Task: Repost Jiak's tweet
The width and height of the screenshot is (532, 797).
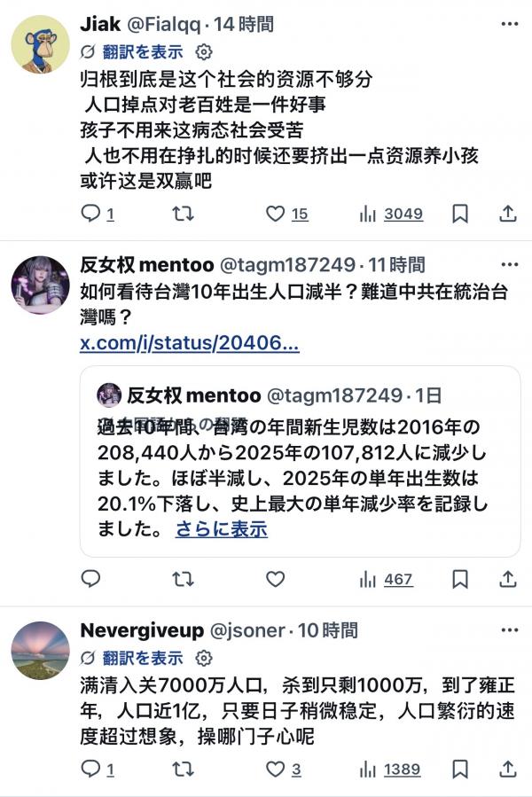Action: (184, 214)
